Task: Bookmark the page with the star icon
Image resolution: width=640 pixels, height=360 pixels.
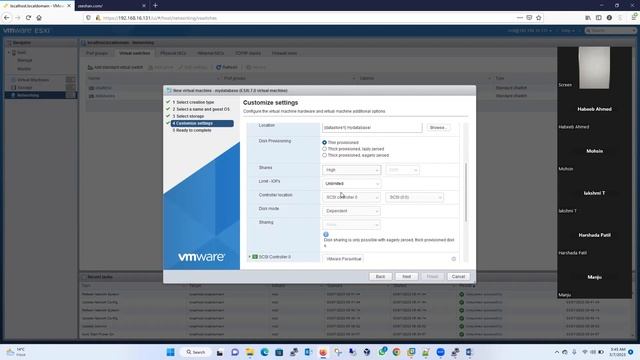Action: pos(539,18)
